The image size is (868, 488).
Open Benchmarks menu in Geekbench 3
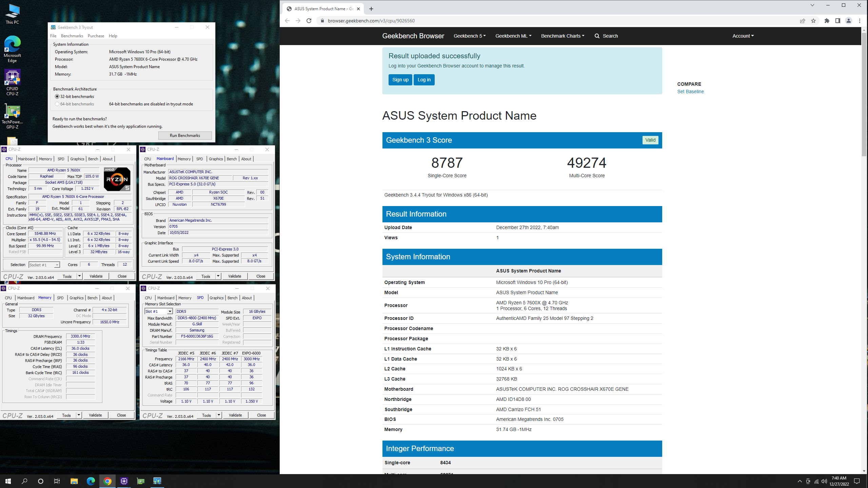(72, 36)
